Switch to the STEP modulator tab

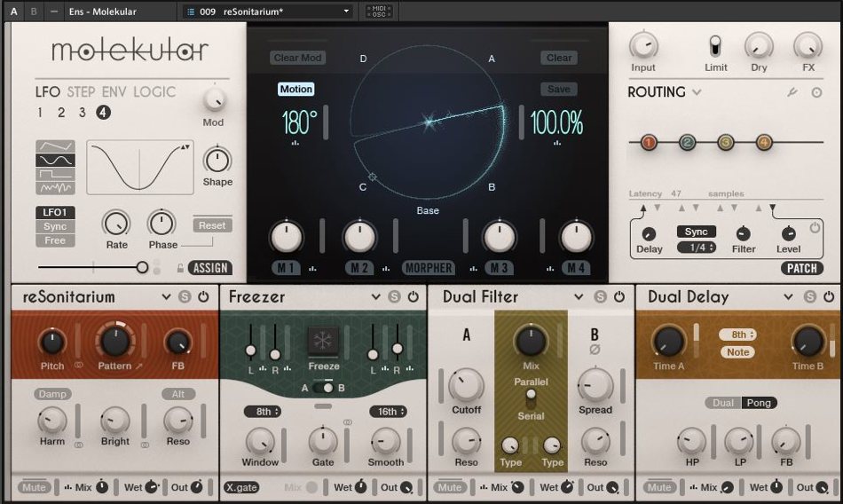(81, 91)
